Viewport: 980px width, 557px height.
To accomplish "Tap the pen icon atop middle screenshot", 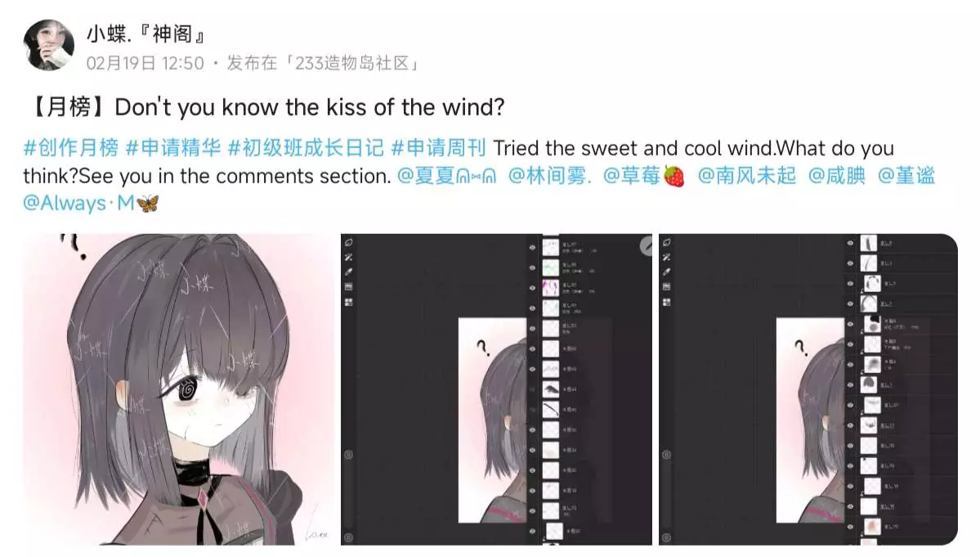I will coord(647,247).
